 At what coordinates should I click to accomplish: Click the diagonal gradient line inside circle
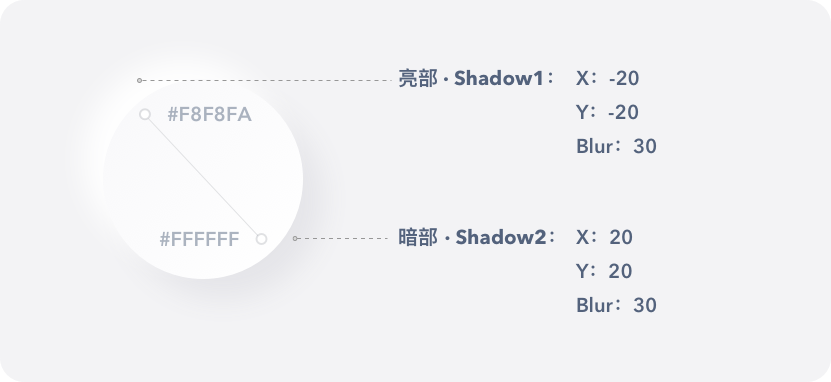[x=203, y=176]
